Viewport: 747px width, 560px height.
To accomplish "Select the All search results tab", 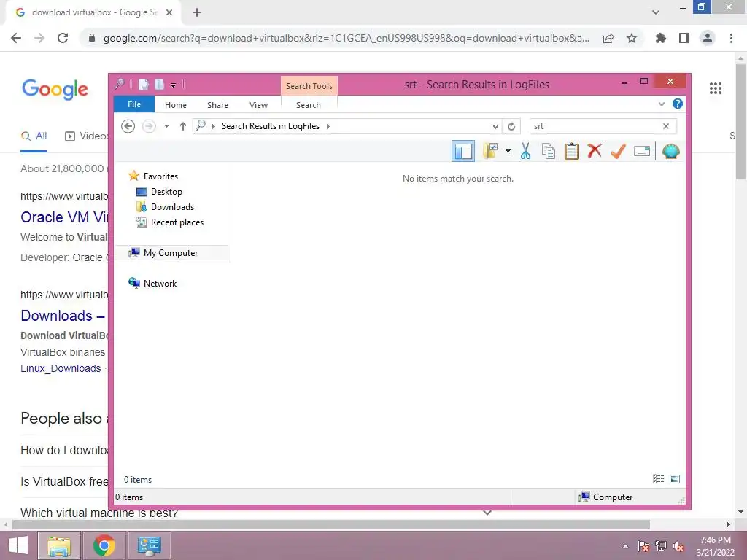I will point(34,136).
